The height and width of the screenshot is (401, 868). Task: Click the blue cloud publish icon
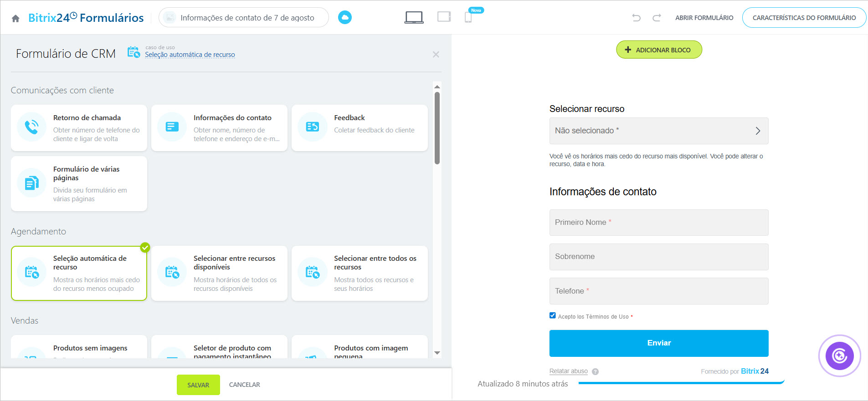(x=345, y=18)
